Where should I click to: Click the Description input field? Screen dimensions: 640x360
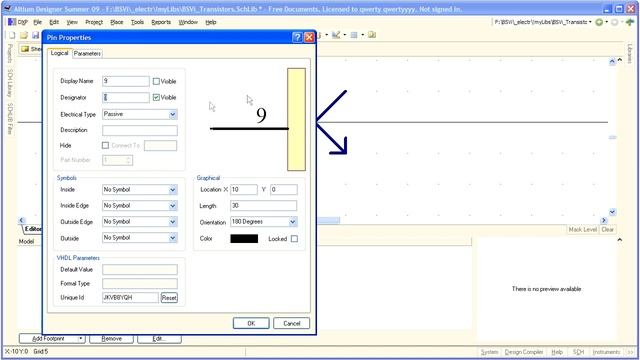point(140,130)
